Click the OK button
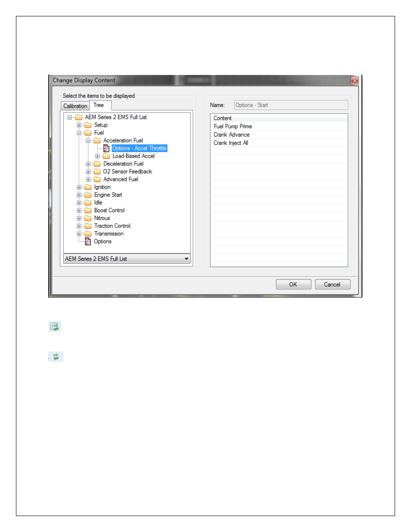Viewport: 411px width, 532px height. [x=293, y=284]
